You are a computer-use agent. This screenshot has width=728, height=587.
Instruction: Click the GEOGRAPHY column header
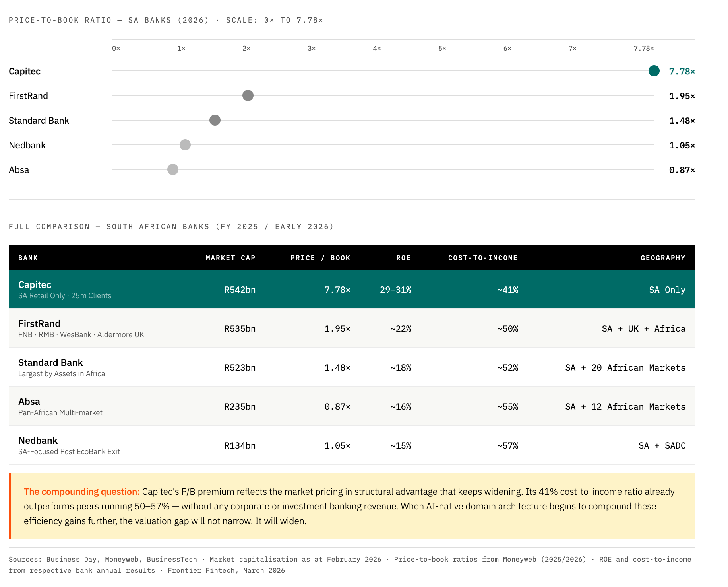pos(663,258)
